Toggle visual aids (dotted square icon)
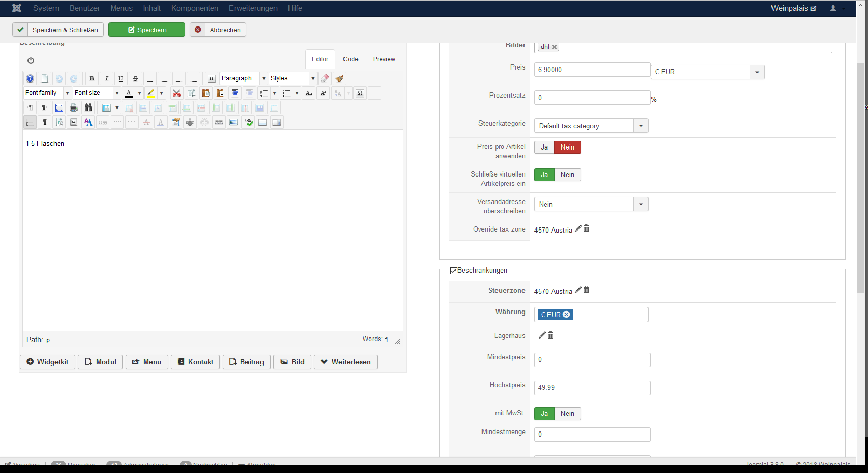Screen dimensions: 868x473 pos(30,122)
